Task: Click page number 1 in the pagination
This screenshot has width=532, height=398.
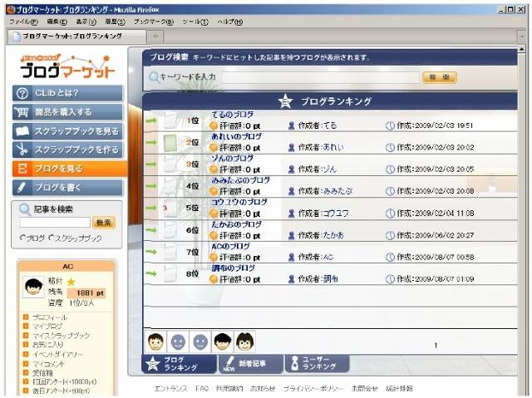Action: click(x=436, y=345)
